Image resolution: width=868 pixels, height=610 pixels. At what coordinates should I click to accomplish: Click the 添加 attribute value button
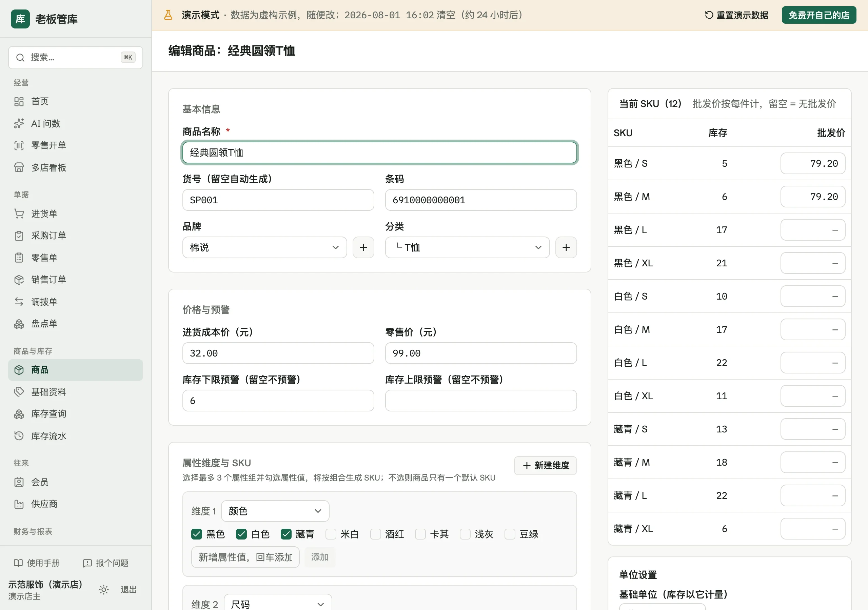pos(319,557)
